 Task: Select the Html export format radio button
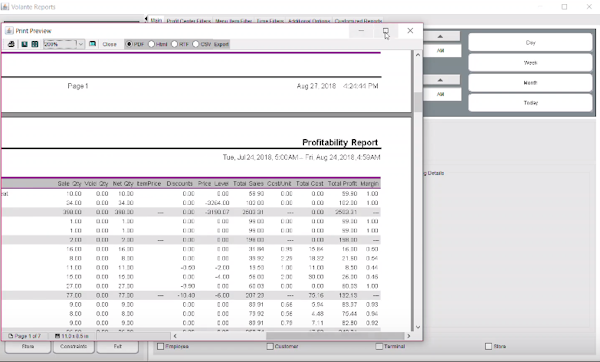click(x=152, y=44)
